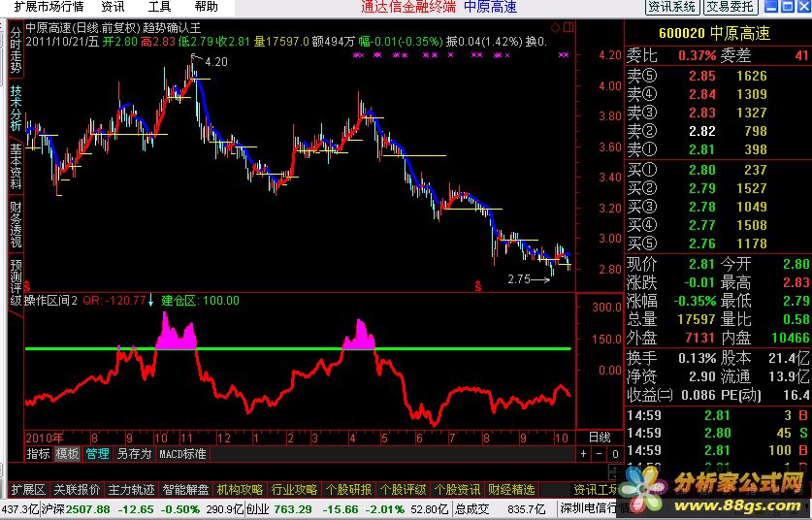The height and width of the screenshot is (520, 812).
Task: Click the cyan down arrow next to QR value
Action: pos(150,300)
